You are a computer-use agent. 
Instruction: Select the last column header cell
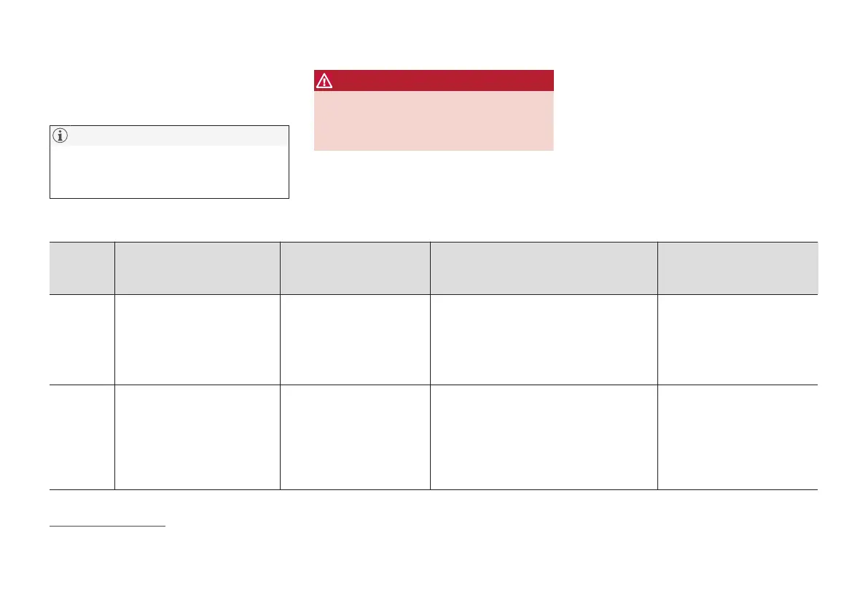pyautogui.click(x=738, y=268)
